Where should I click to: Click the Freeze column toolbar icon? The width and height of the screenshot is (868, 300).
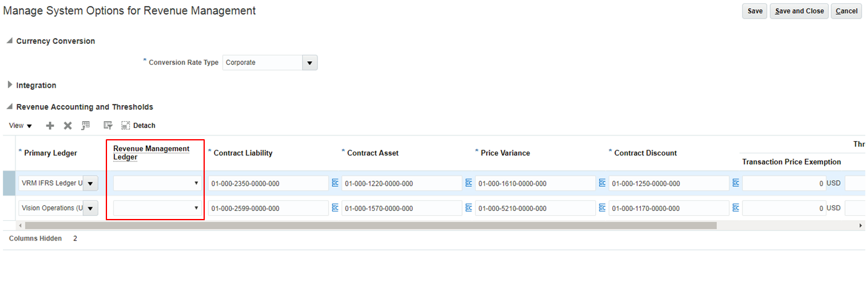point(85,126)
